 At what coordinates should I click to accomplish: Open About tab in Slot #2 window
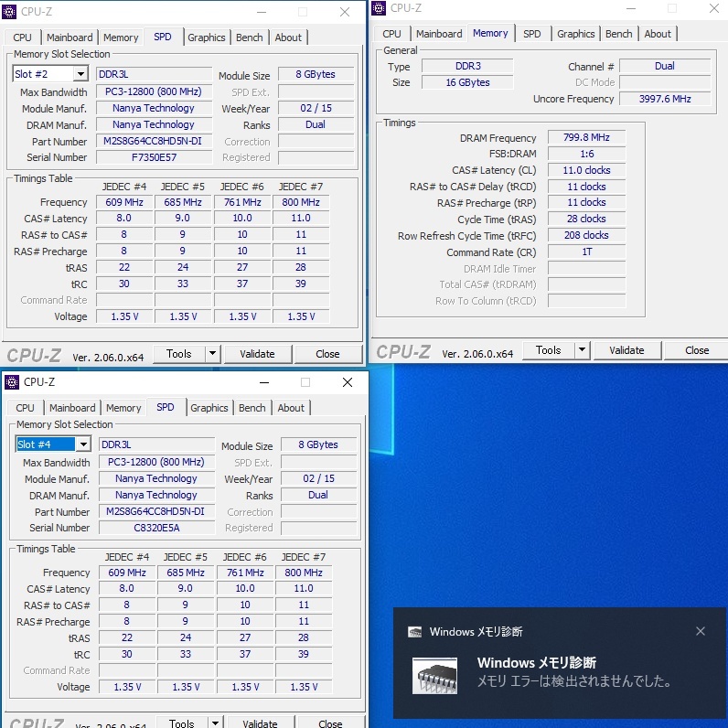(x=288, y=37)
